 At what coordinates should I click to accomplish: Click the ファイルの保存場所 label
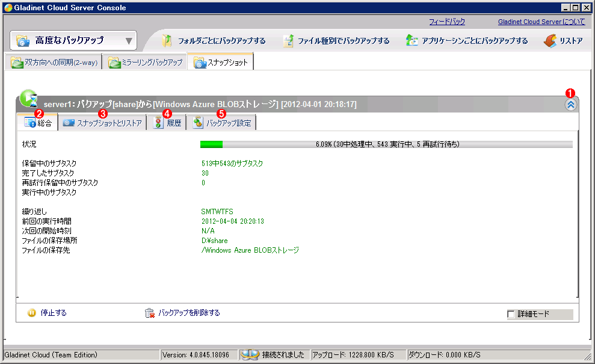pos(50,241)
